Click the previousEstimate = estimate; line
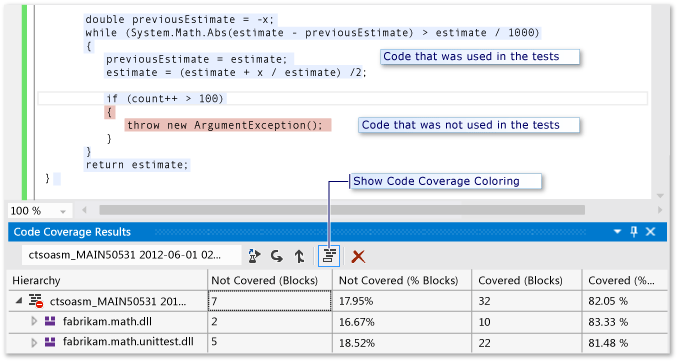 197,59
